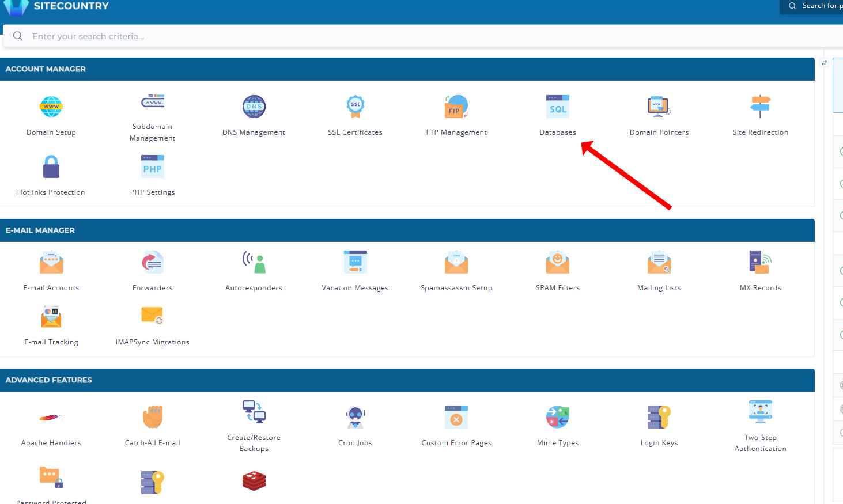Image resolution: width=843 pixels, height=504 pixels.
Task: Open the Databases SQL icon
Action: [x=558, y=107]
